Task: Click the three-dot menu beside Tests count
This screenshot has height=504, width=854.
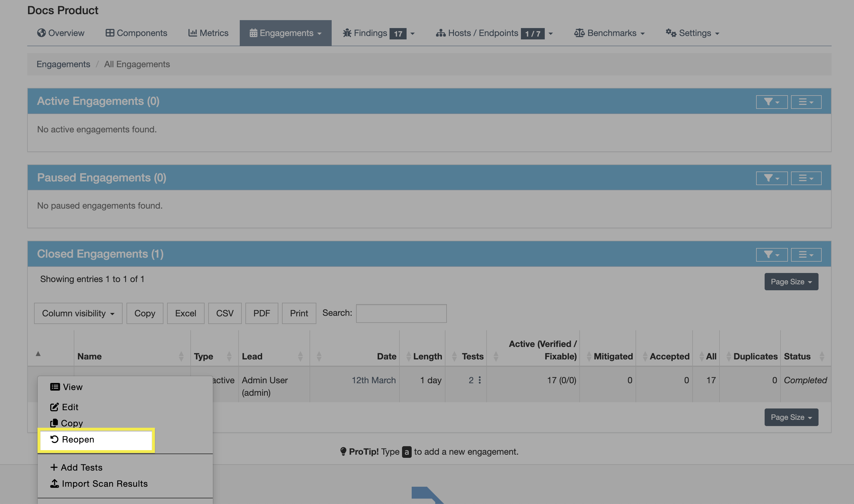Action: (479, 380)
